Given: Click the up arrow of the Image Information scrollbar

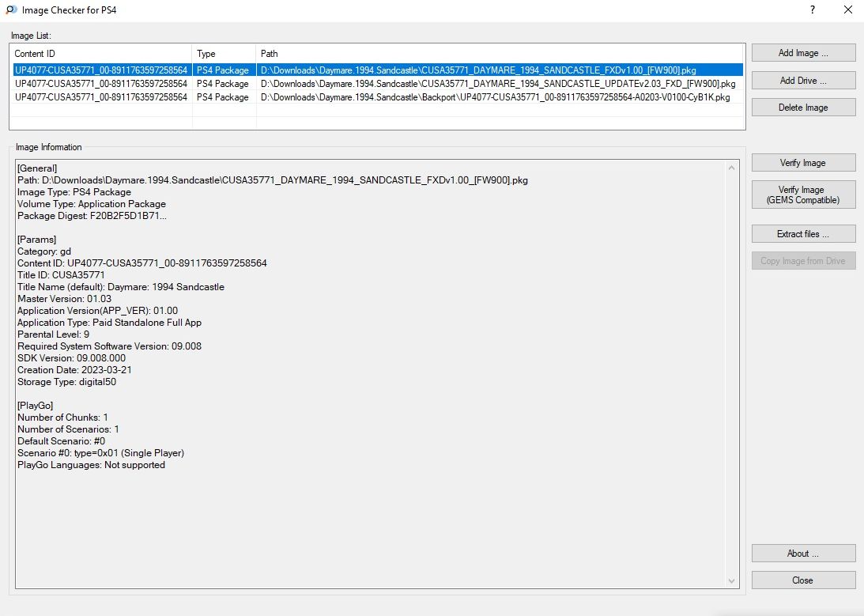Looking at the screenshot, I should click(x=732, y=168).
